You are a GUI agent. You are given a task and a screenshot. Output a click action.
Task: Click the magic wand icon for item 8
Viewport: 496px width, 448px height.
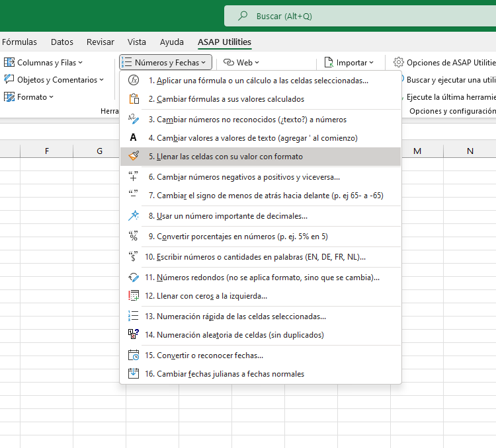pyautogui.click(x=134, y=215)
